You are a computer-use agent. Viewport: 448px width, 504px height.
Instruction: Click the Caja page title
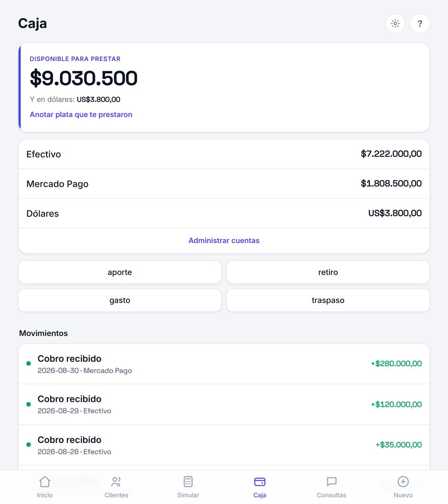click(33, 24)
